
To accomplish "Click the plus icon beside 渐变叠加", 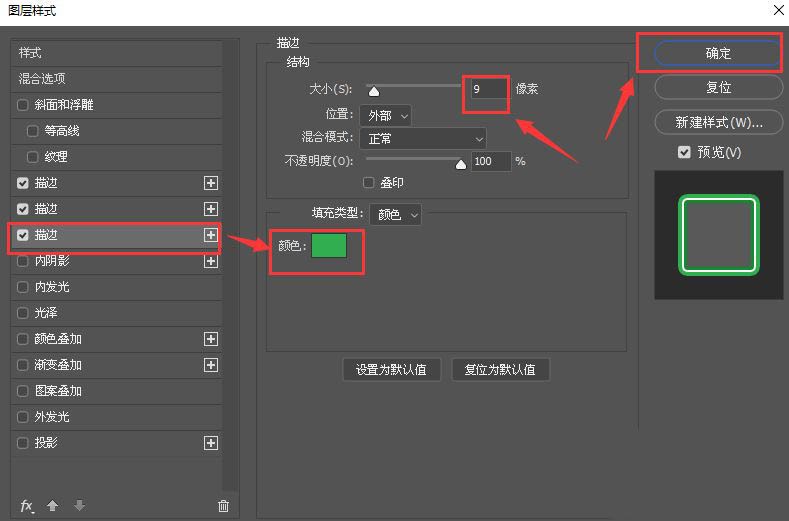I will pyautogui.click(x=211, y=365).
